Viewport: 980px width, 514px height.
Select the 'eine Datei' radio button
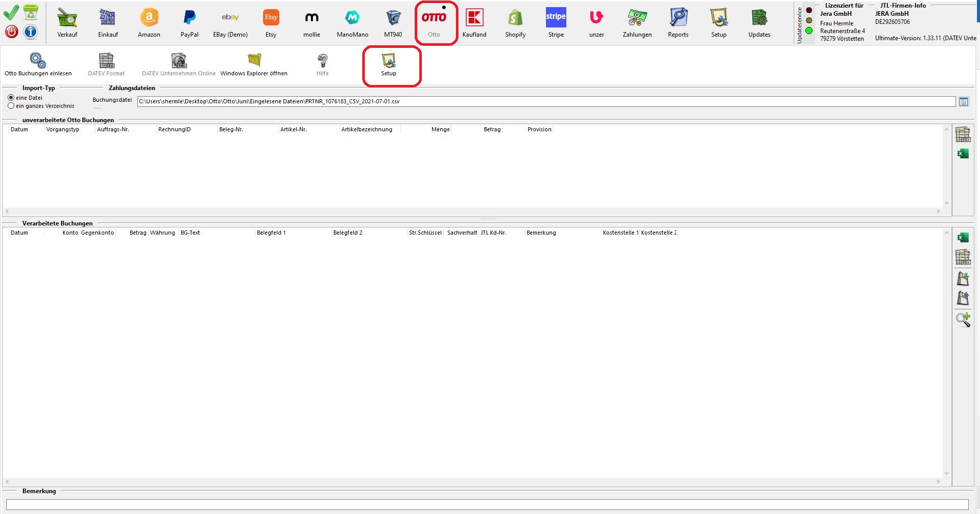pos(11,98)
